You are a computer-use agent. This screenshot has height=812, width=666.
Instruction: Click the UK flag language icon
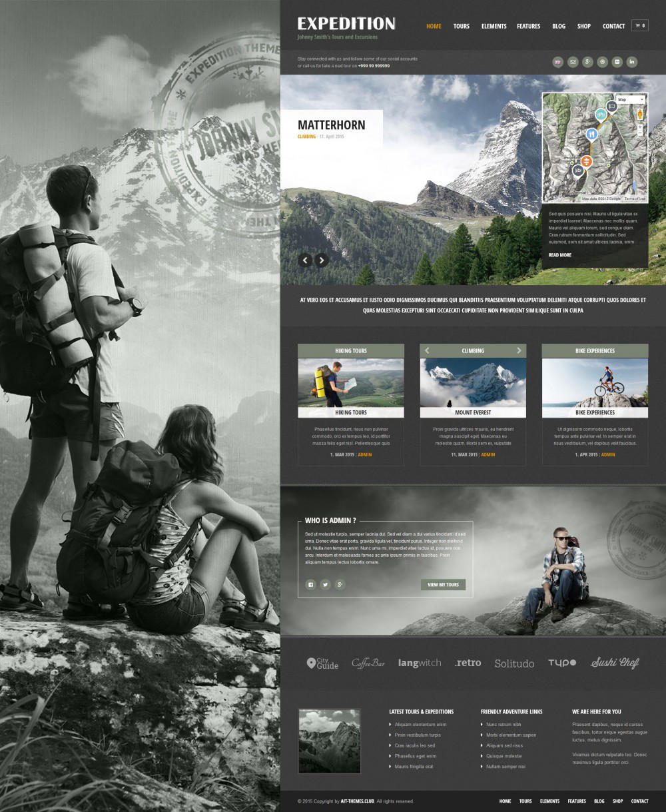tap(558, 62)
